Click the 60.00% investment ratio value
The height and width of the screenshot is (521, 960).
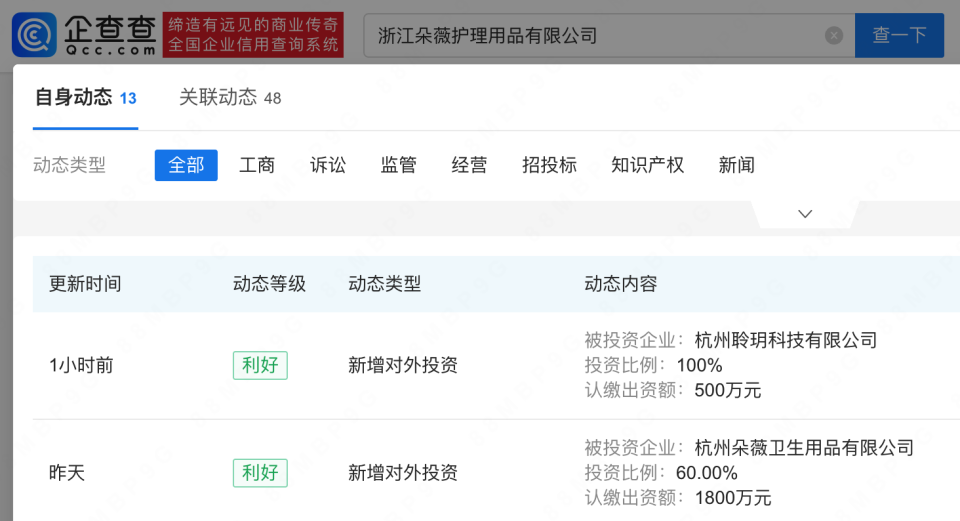[707, 473]
